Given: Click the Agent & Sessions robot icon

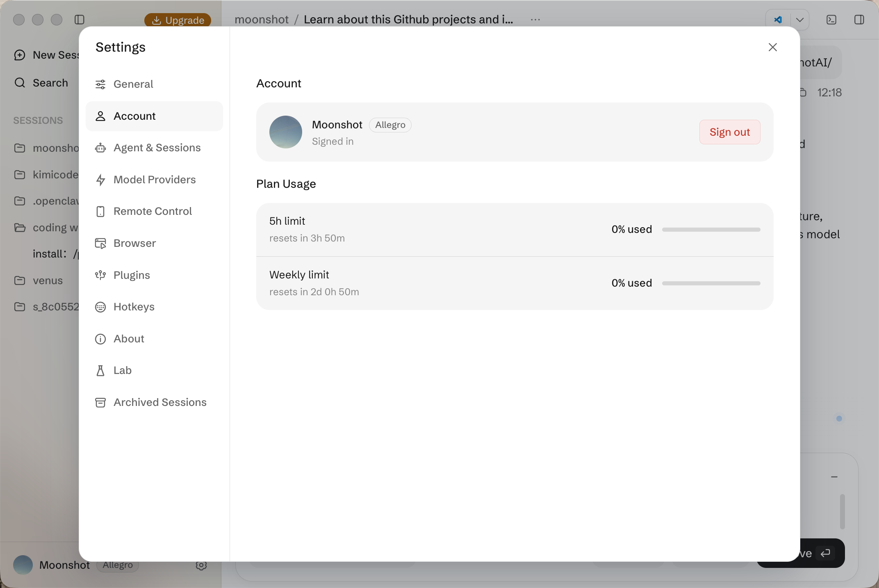Looking at the screenshot, I should coord(100,148).
